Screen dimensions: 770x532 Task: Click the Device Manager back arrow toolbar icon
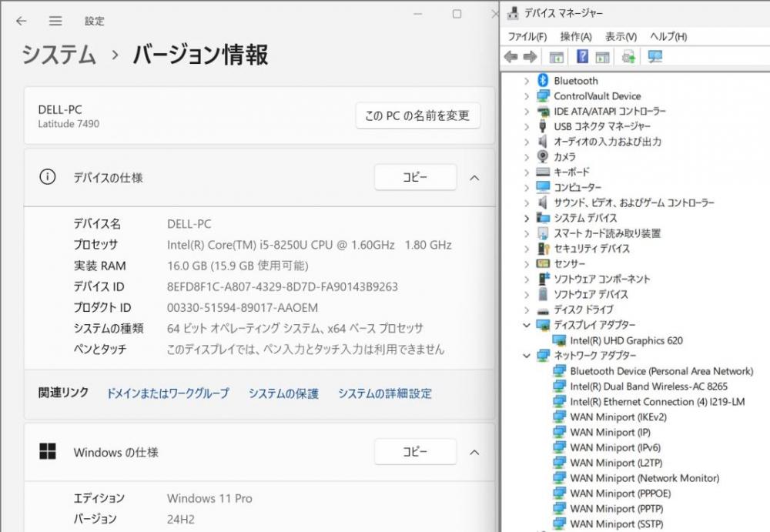tap(511, 57)
